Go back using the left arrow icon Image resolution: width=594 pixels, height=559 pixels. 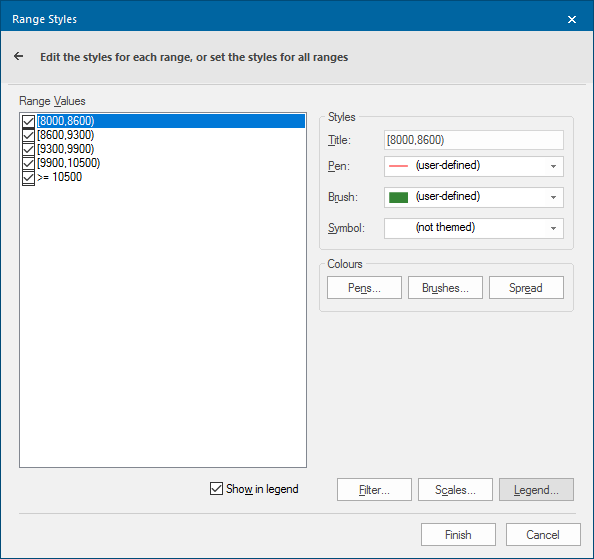point(19,56)
